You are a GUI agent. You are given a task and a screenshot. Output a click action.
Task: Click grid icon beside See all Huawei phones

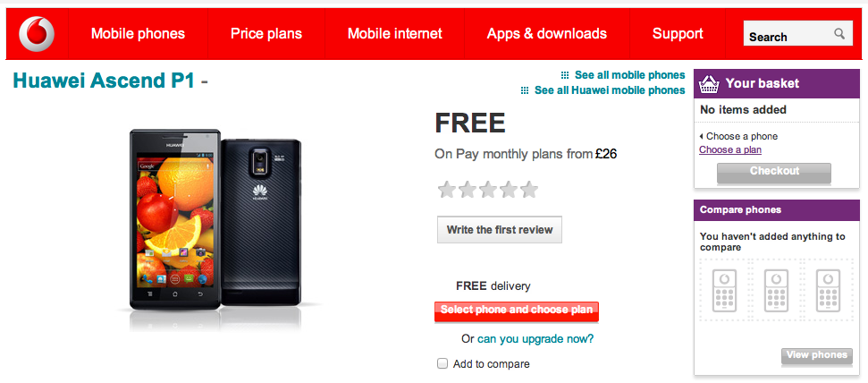coord(525,90)
